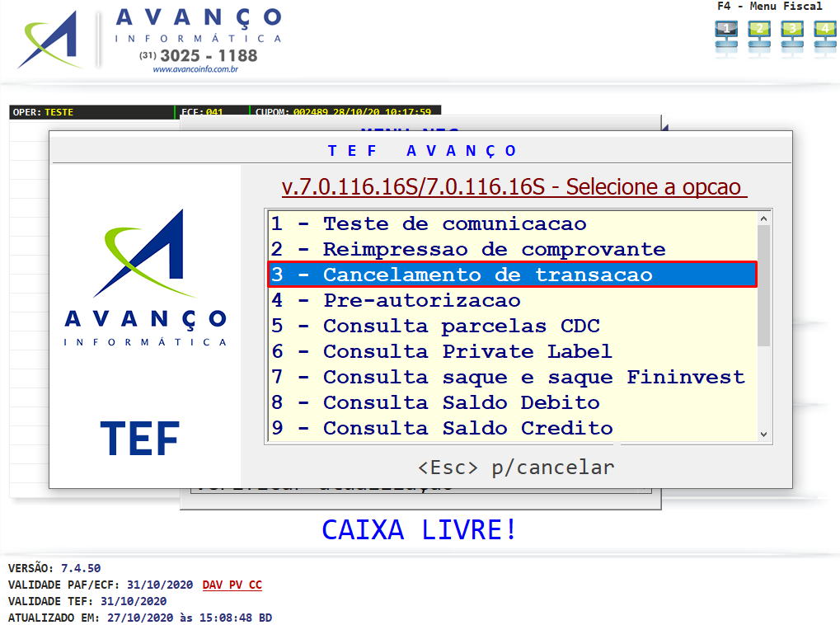Click the ATUALIZADO EM timestamp line
Screen dimensions: 840x625
[x=140, y=618]
